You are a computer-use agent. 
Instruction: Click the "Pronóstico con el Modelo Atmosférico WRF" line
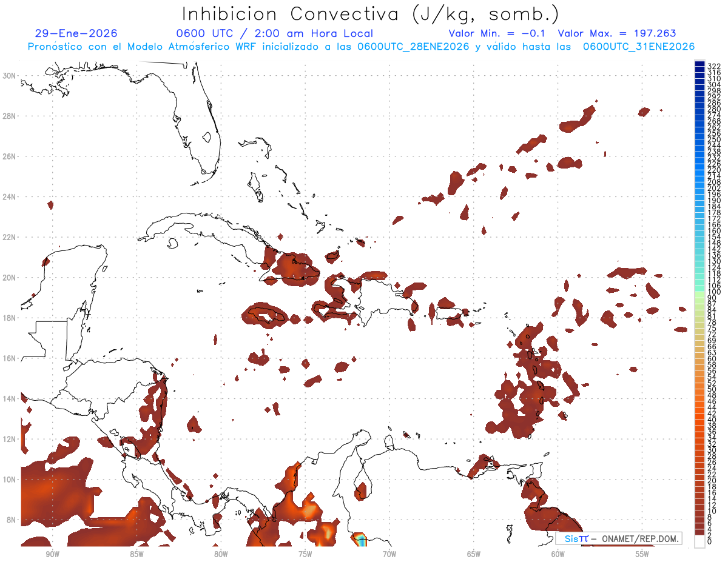361,47
